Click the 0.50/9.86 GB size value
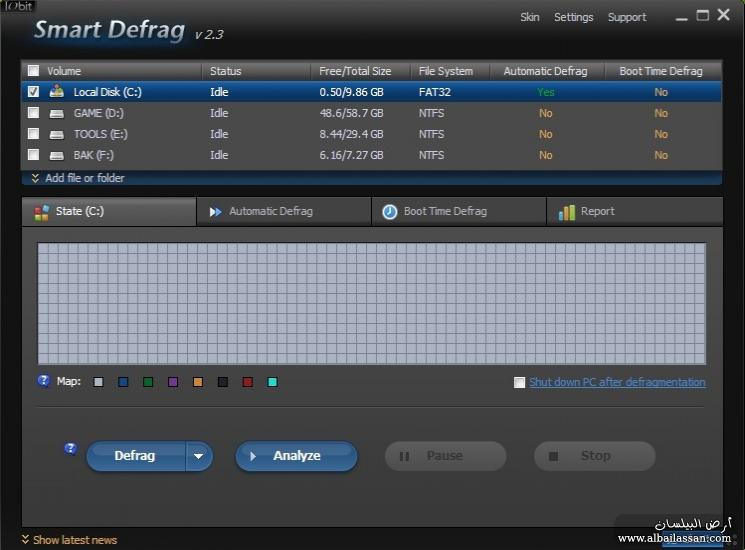Image resolution: width=745 pixels, height=550 pixels. click(x=352, y=92)
